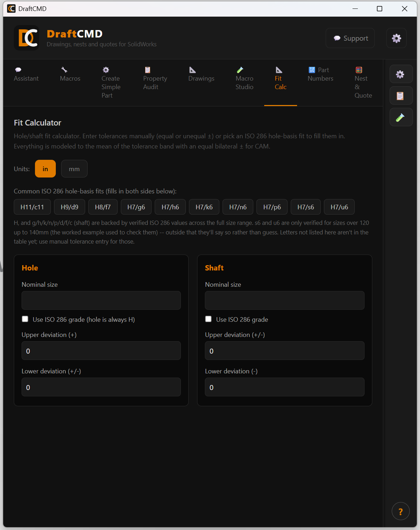Pick the H7/u6 fit preset
Viewport: 420px width, 530px height.
click(339, 207)
